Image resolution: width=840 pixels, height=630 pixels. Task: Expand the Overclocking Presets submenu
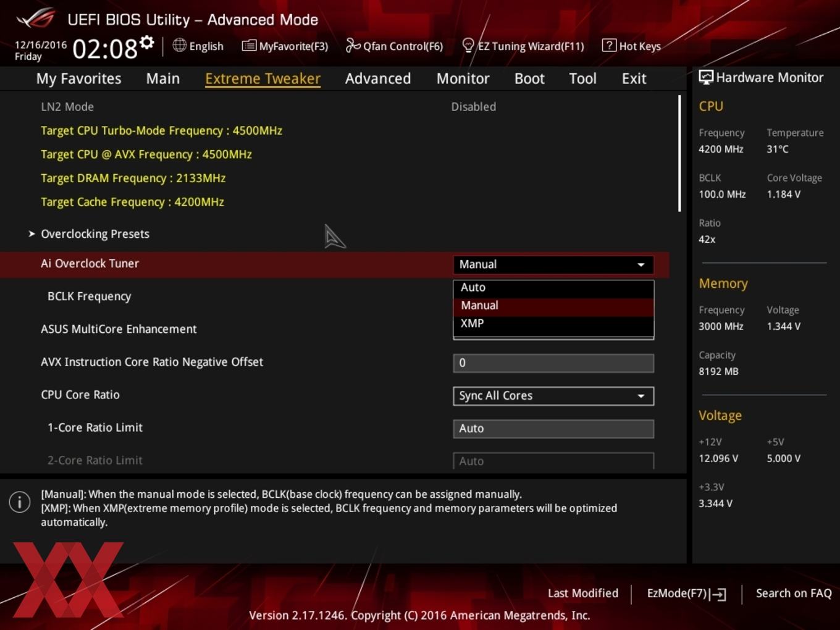tap(94, 234)
